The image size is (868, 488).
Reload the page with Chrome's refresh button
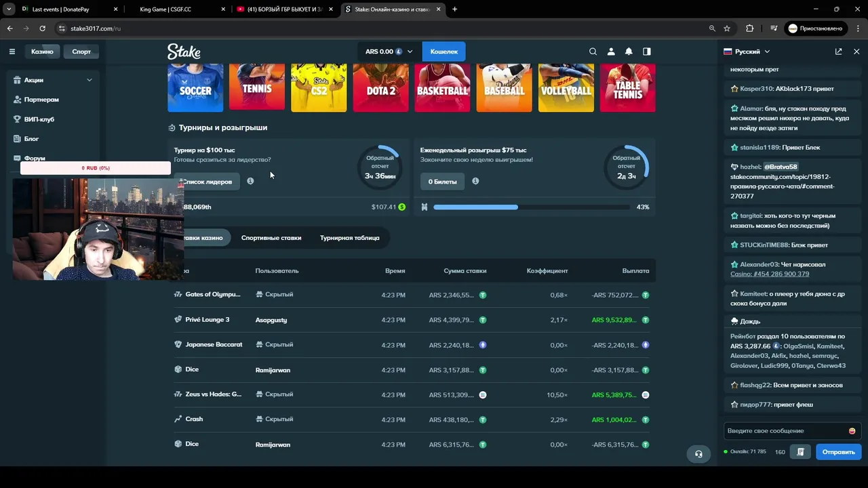[42, 28]
